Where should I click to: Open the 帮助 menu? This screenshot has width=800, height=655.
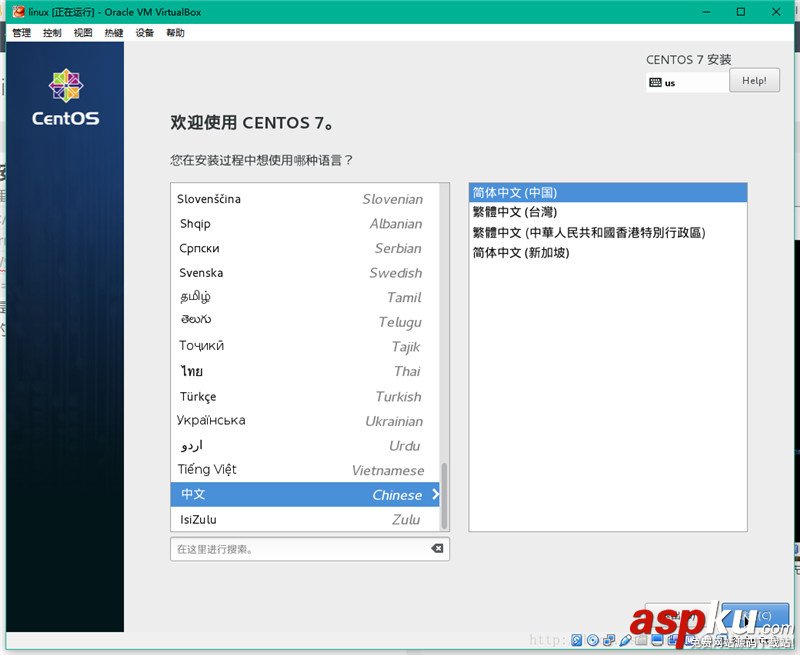tap(175, 33)
